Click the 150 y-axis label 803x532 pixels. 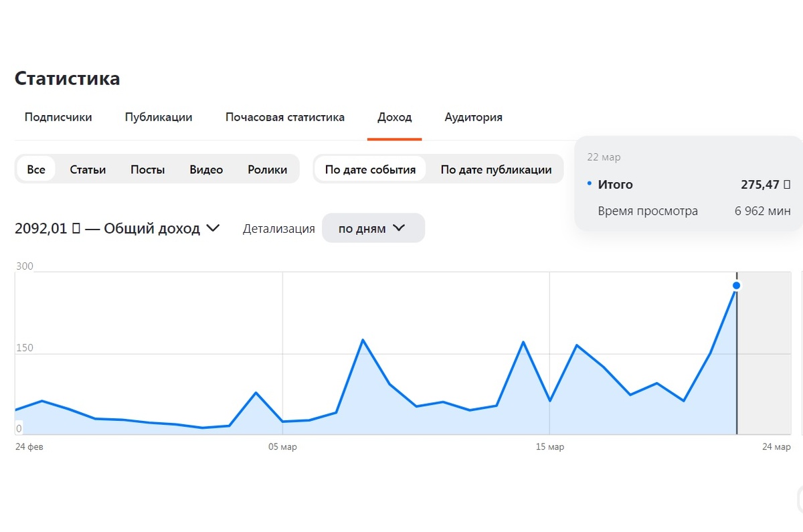pyautogui.click(x=24, y=348)
